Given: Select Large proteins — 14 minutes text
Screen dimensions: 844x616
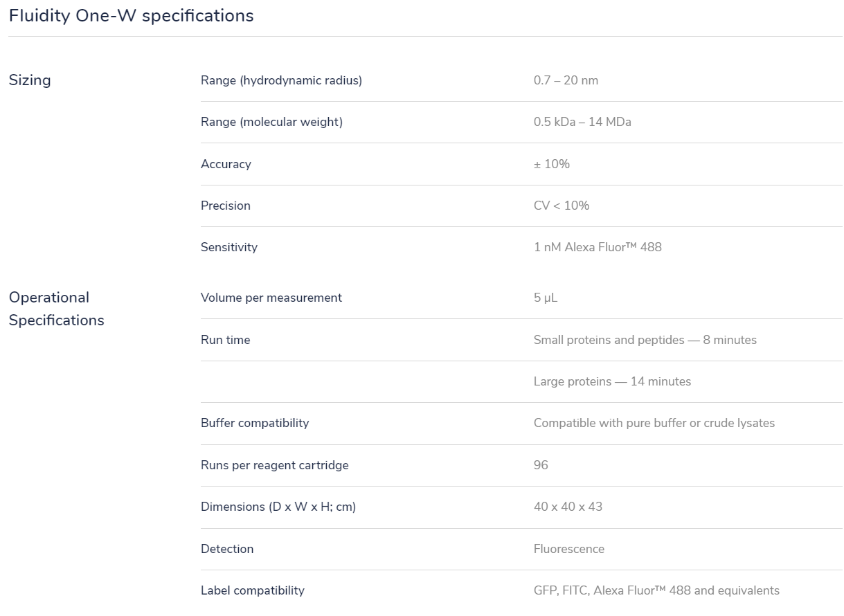Looking at the screenshot, I should click(x=612, y=381).
